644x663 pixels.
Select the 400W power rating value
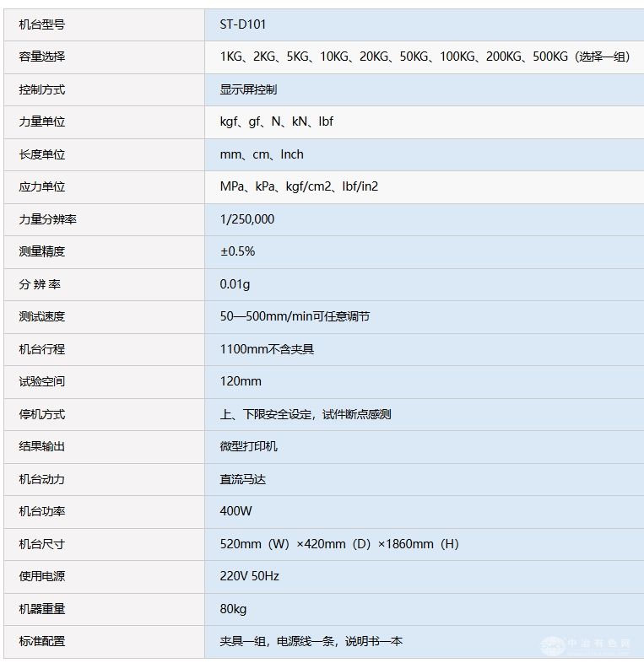235,511
